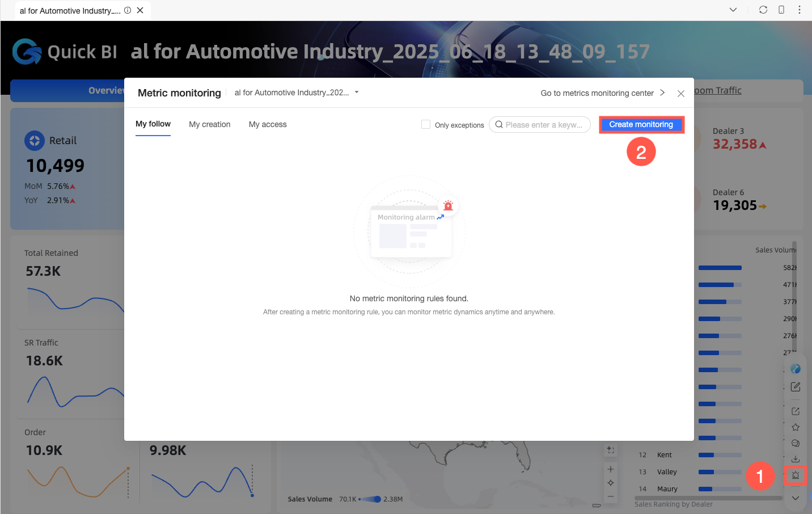Click the Retail 10,499 figure
Viewport: 812px width, 514px height.
pyautogui.click(x=55, y=166)
